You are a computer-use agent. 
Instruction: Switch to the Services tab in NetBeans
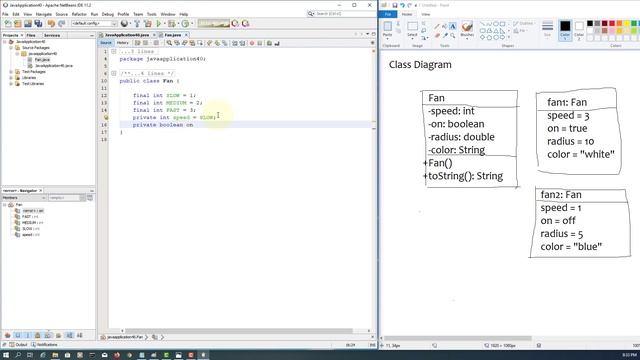point(52,36)
